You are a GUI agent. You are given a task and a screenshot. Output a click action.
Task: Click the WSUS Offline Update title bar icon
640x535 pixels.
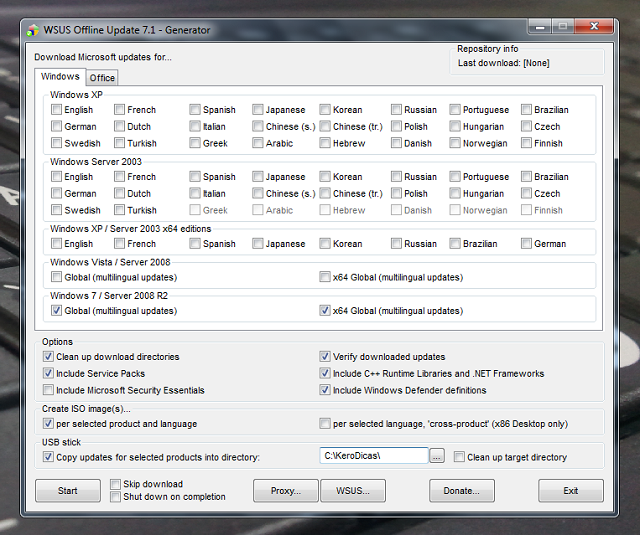point(33,30)
